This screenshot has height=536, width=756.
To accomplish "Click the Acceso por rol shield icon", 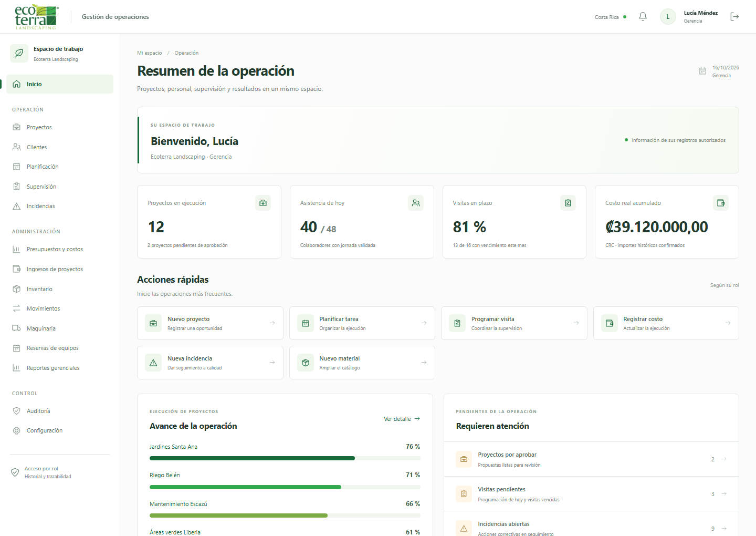I will click(x=15, y=472).
